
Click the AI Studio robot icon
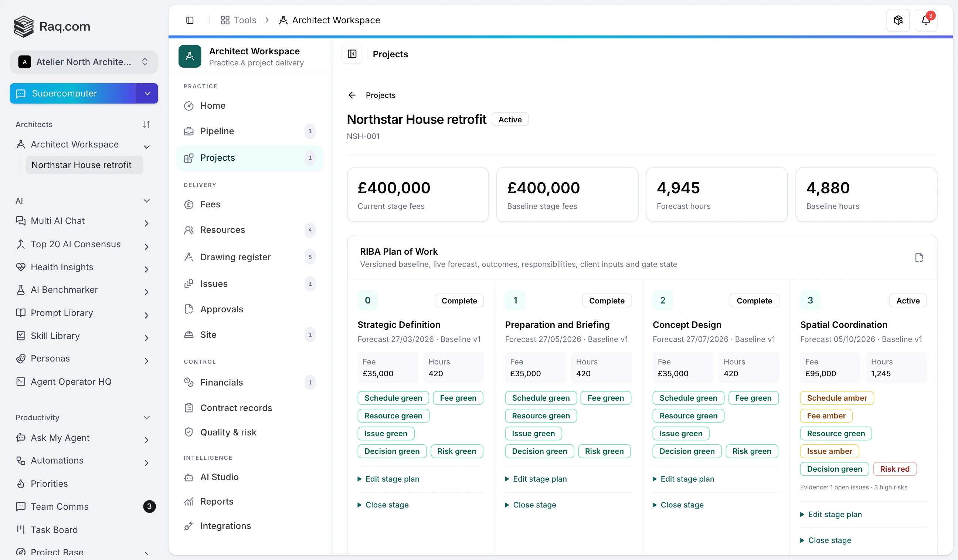[188, 477]
